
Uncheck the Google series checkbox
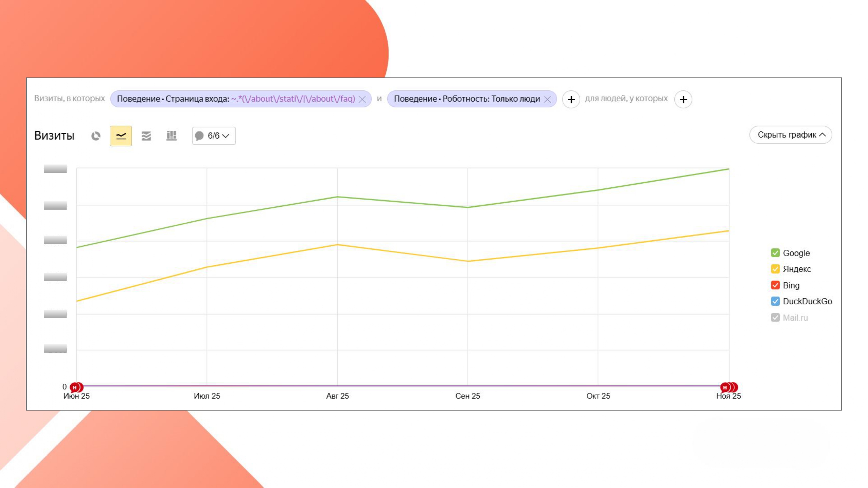pos(775,253)
